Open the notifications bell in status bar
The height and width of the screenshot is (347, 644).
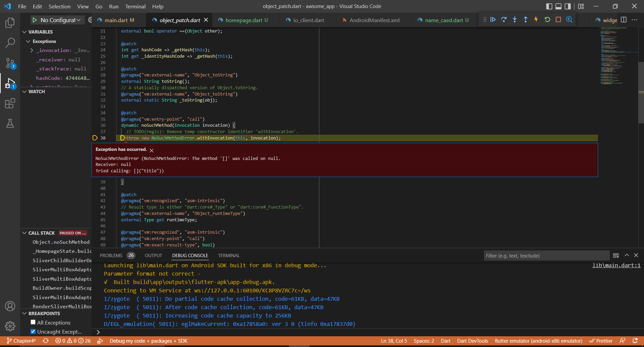coord(635,341)
